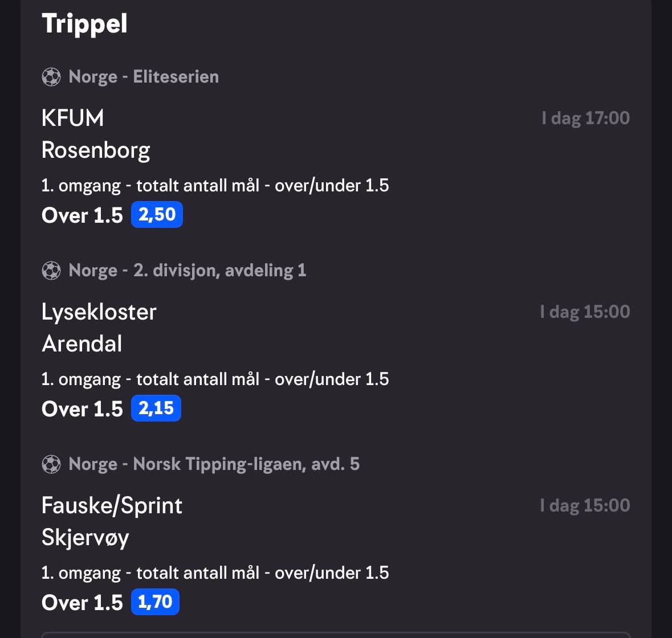Select the Fauske/Sprint team name

point(112,506)
